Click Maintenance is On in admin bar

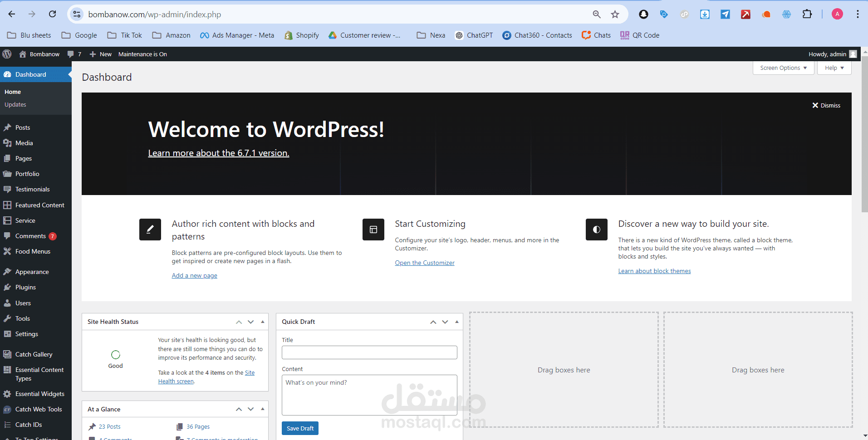142,54
